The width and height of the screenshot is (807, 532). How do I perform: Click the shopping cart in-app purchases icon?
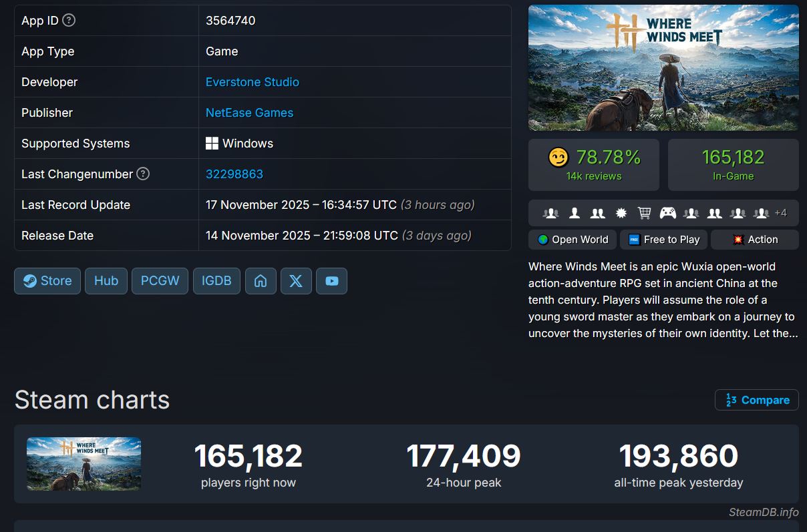click(x=645, y=213)
